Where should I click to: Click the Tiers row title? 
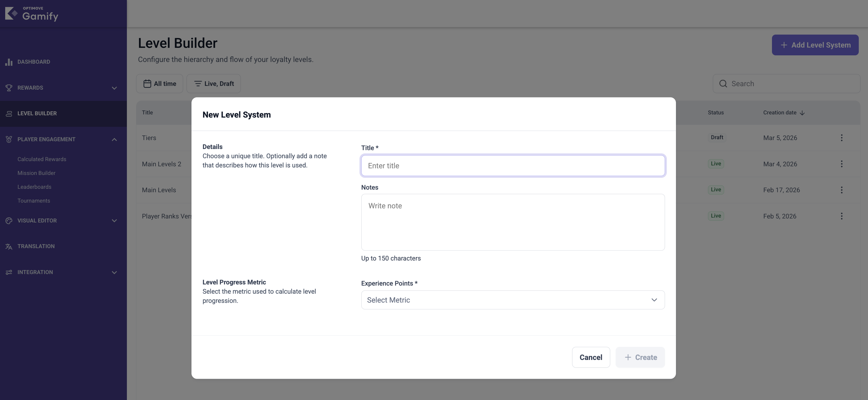click(149, 138)
